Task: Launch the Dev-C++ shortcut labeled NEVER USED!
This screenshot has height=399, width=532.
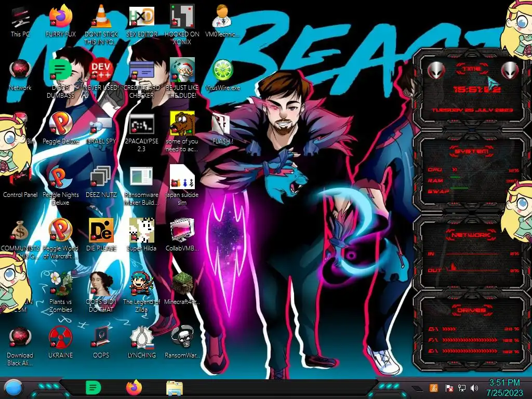Action: 101,75
